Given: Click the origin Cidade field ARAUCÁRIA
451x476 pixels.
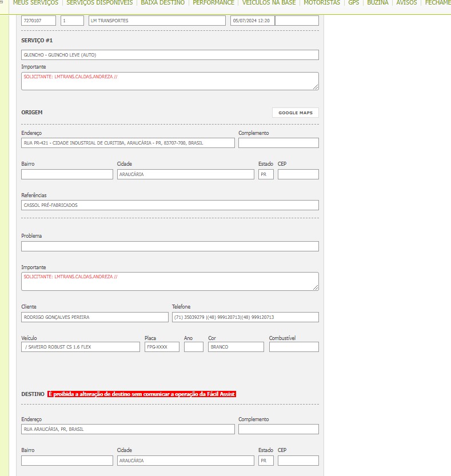Looking at the screenshot, I should tap(186, 174).
